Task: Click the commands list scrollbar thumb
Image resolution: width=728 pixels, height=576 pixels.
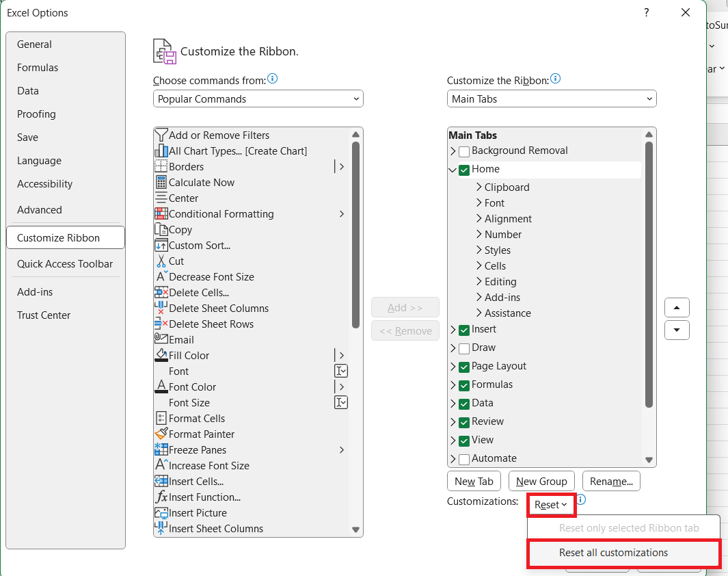Action: pyautogui.click(x=355, y=235)
